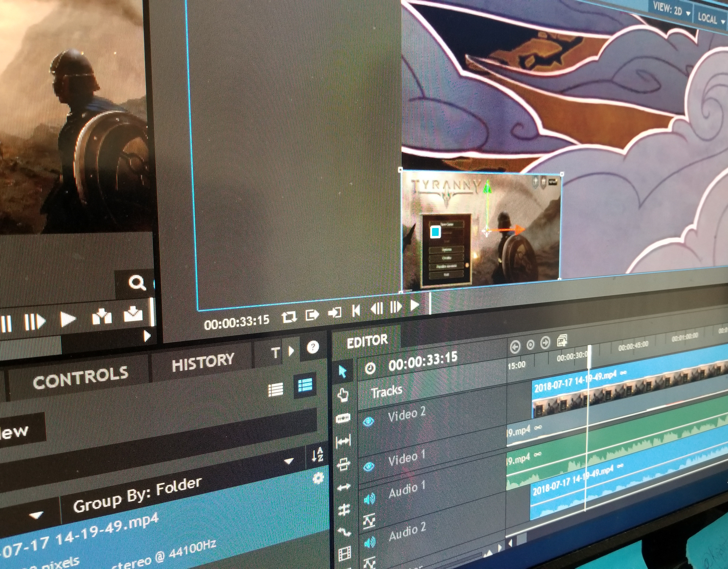
Task: Select the bracketed double-arrow Slip tool
Action: 343,442
